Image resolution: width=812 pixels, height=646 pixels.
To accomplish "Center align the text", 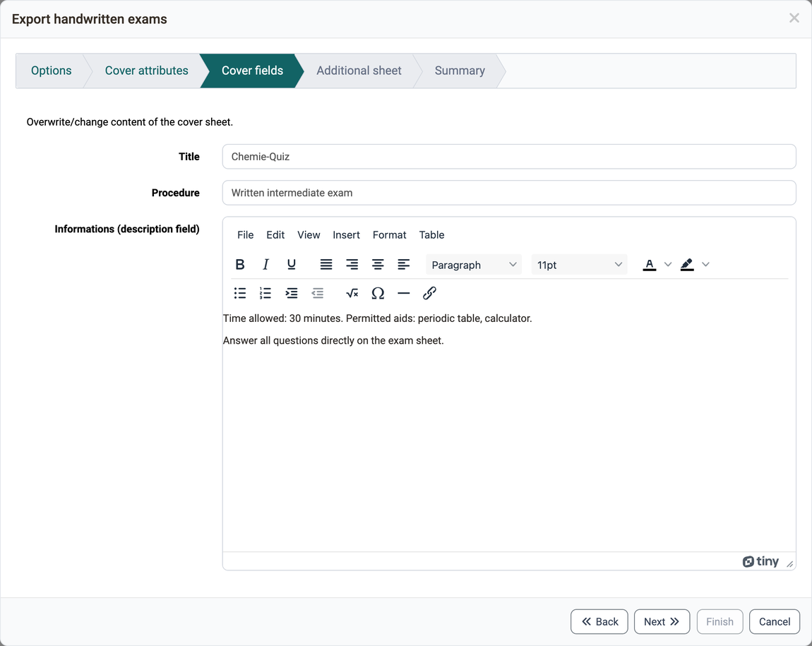I will 378,265.
